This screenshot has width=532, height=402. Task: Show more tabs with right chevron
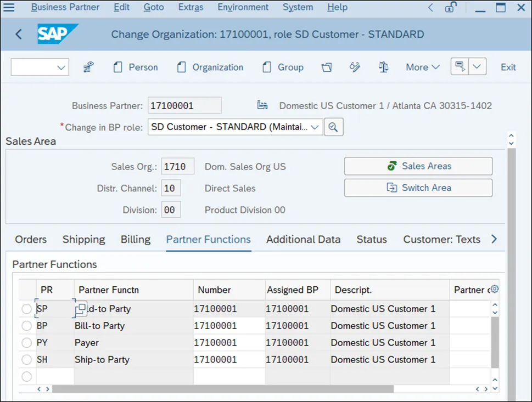pyautogui.click(x=494, y=239)
